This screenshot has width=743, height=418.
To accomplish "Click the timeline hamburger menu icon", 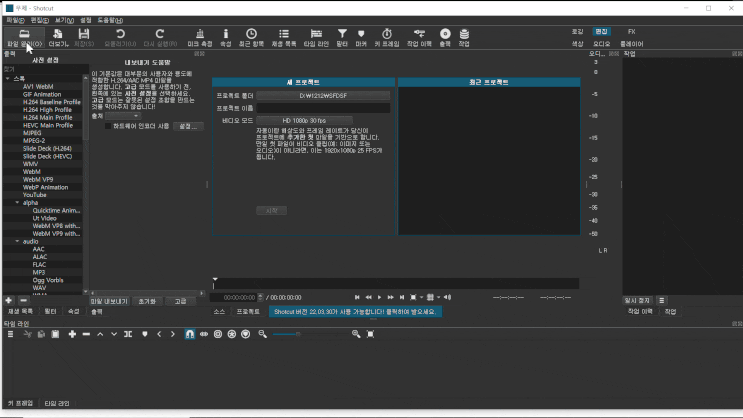I will click(x=10, y=334).
